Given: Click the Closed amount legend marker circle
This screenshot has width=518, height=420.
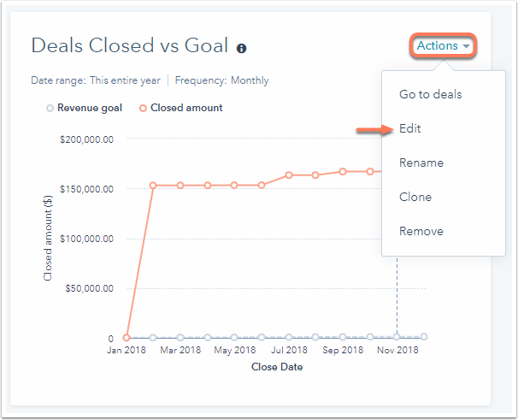Looking at the screenshot, I should [x=143, y=108].
